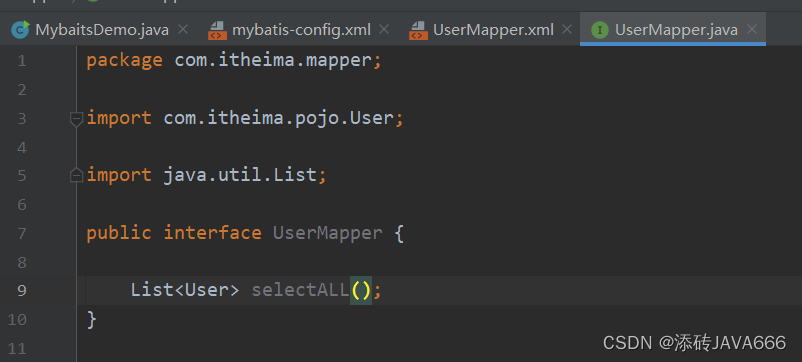Select the UserMapper.java tab
Screen dimensions: 802x362
676,30
